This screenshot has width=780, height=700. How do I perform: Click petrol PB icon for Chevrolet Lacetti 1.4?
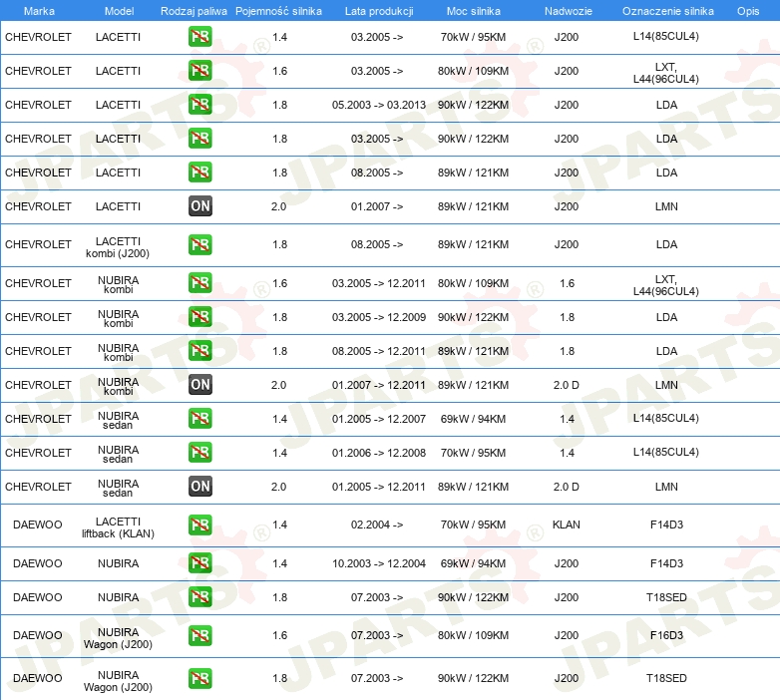click(199, 37)
